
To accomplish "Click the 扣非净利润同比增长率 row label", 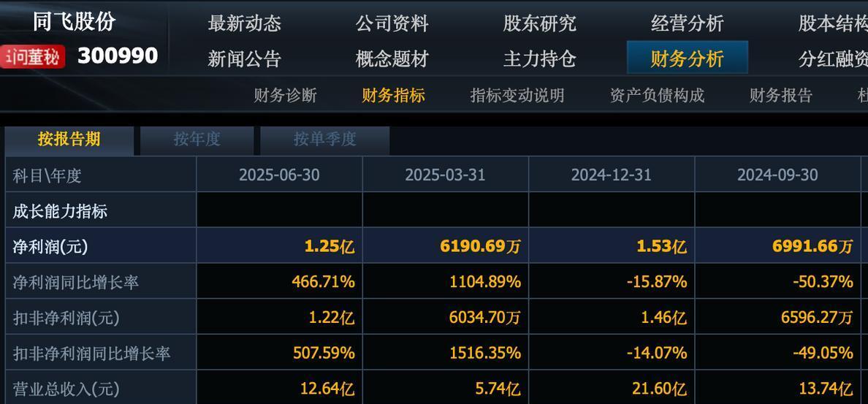I will coord(91,353).
